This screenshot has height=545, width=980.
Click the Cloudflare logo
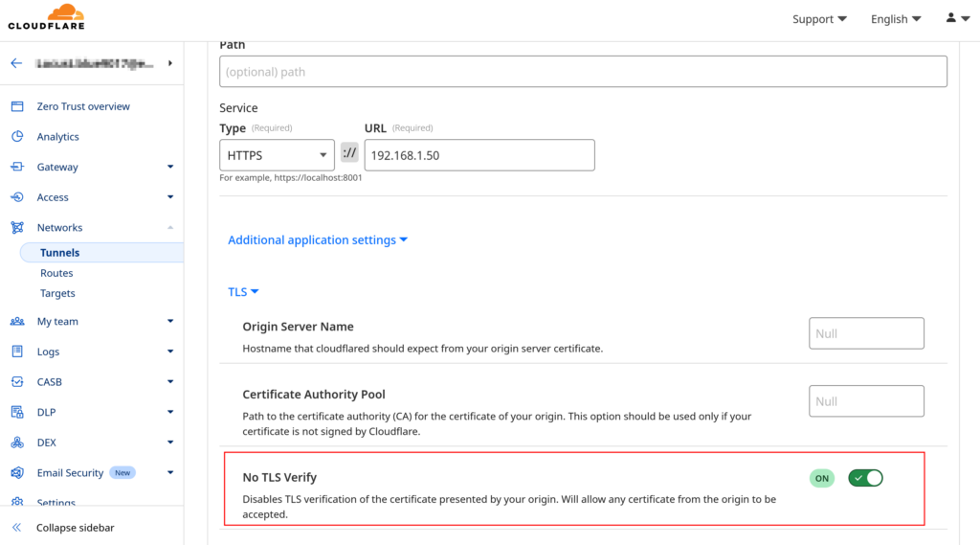point(46,17)
